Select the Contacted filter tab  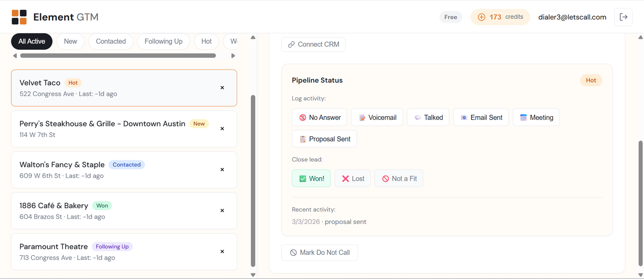point(111,41)
